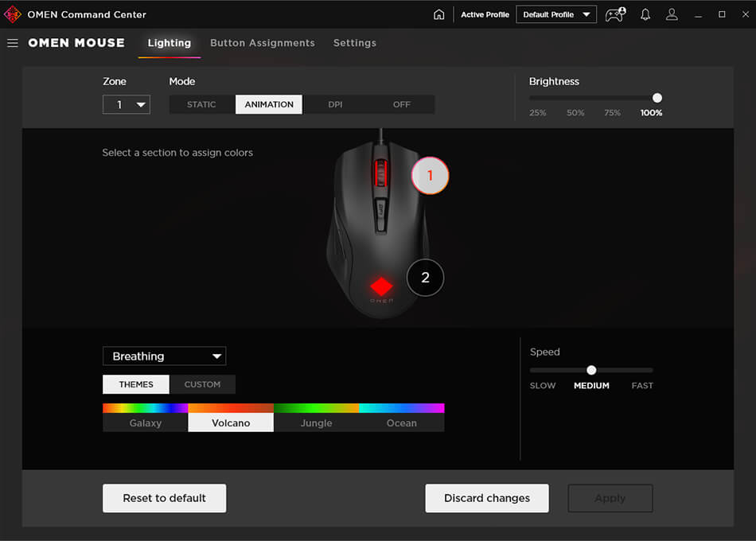756x541 pixels.
Task: Click the Home icon in the title bar
Action: (438, 14)
